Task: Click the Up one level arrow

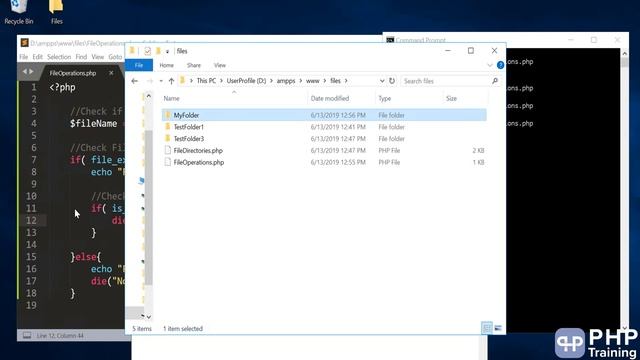Action: pos(171,81)
